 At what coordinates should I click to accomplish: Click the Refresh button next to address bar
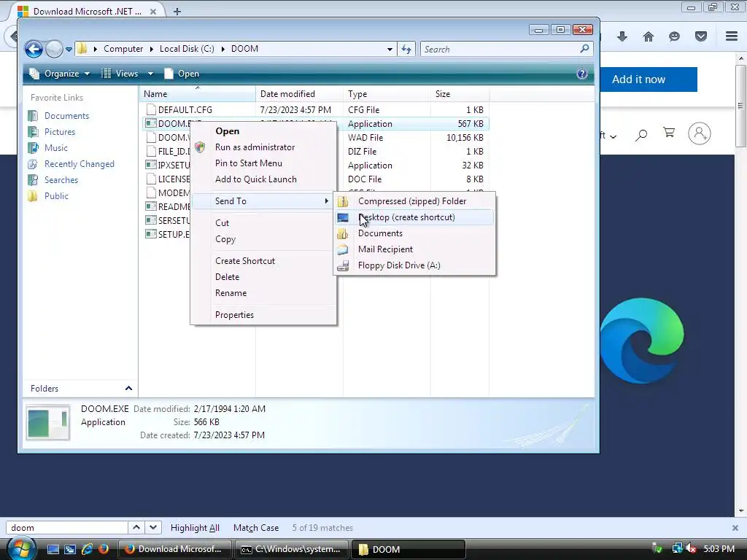pyautogui.click(x=406, y=49)
